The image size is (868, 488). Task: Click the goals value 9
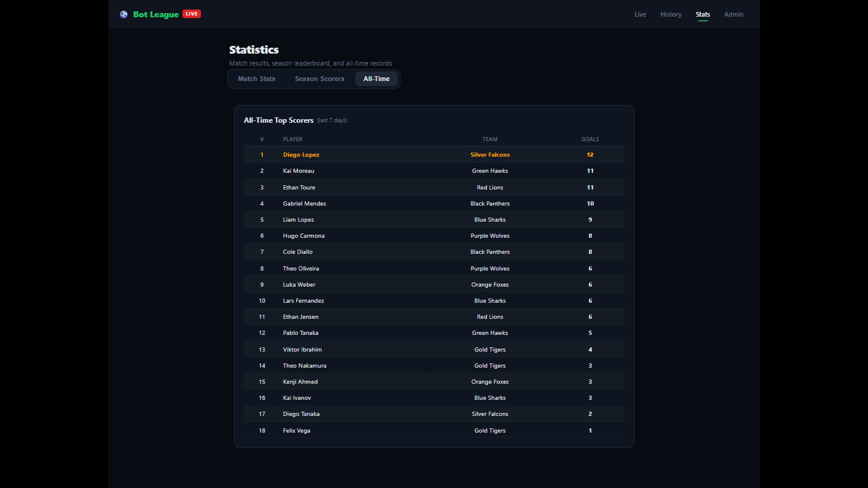(x=590, y=220)
